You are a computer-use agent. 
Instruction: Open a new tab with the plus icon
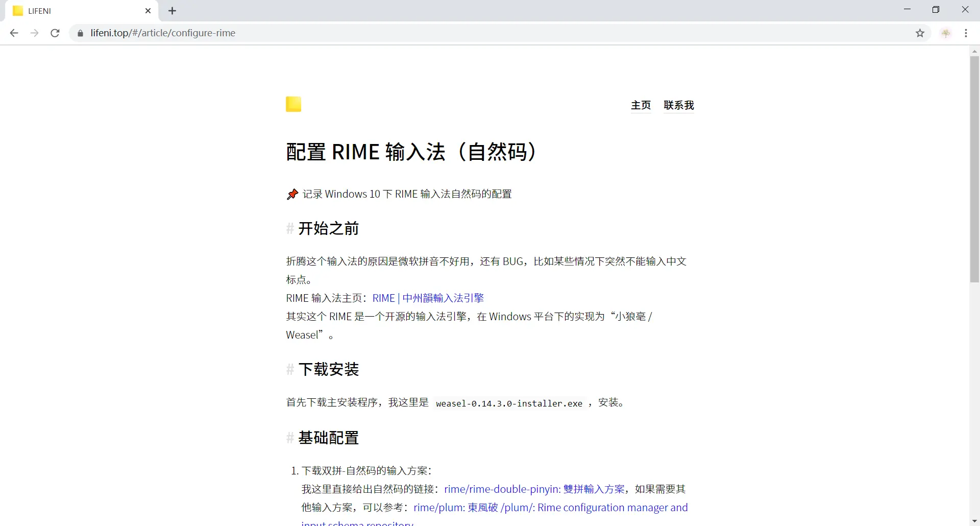tap(172, 10)
